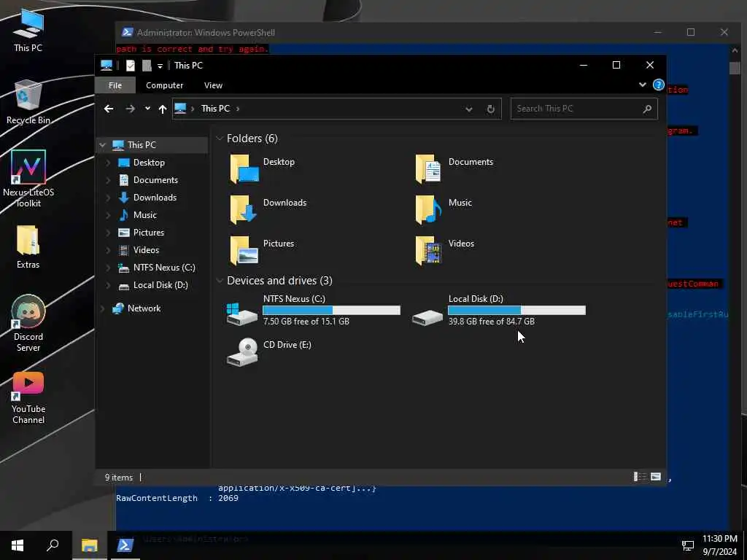Open the View ribbon tab
747x560 pixels.
tap(213, 85)
